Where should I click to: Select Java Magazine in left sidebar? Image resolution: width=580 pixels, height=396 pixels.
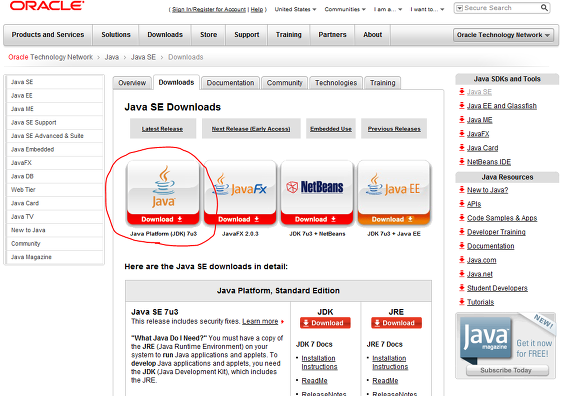55,257
